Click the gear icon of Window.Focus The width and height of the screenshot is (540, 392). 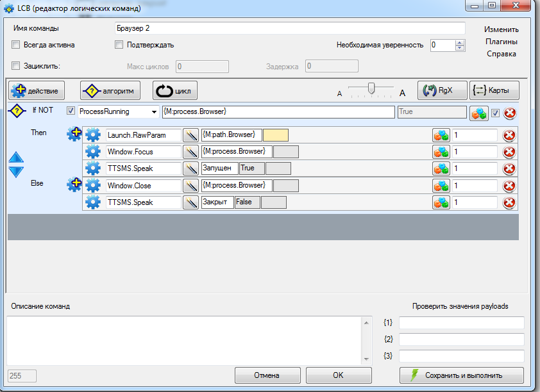click(93, 152)
